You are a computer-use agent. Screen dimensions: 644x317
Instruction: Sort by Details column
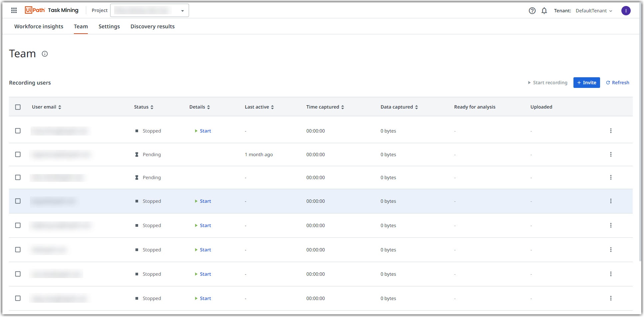(x=200, y=107)
